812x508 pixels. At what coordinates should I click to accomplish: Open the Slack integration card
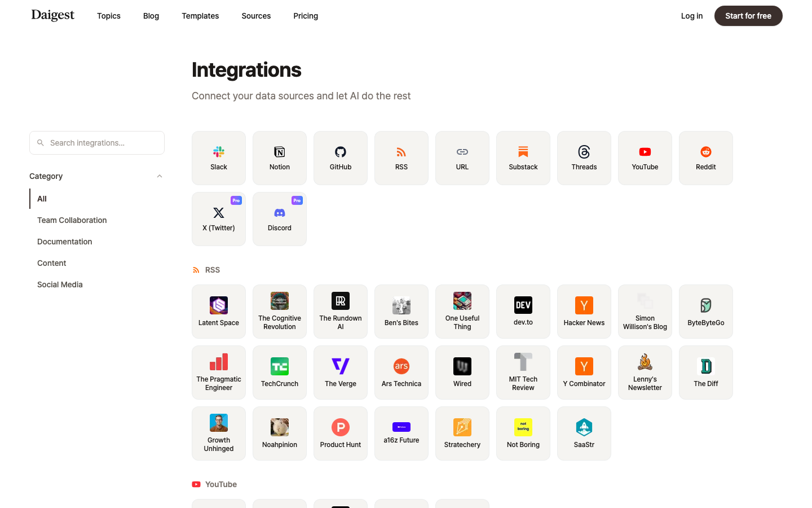pos(219,158)
